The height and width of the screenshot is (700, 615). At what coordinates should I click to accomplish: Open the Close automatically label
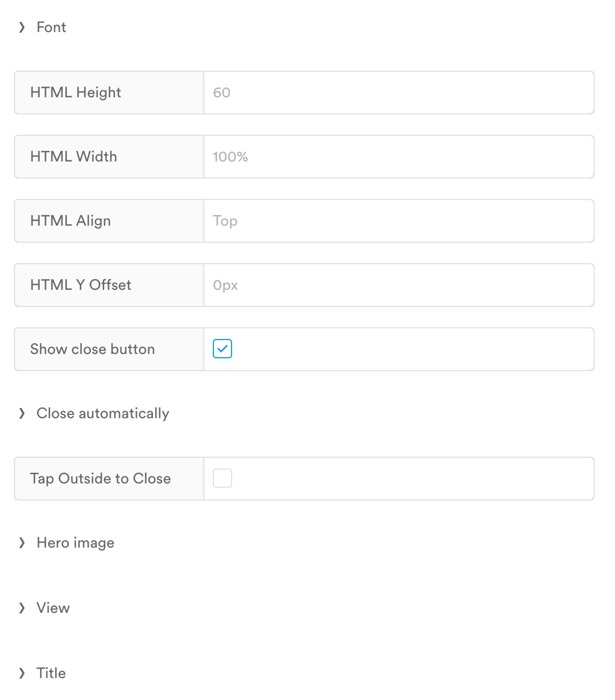point(103,413)
